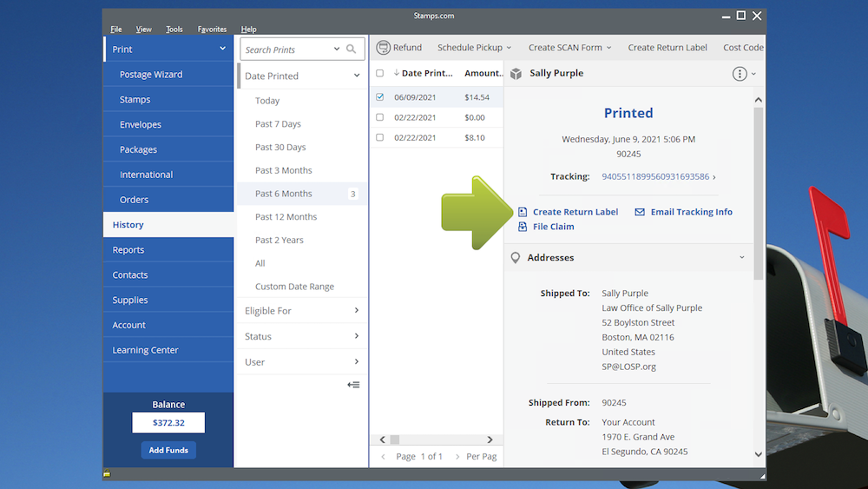The height and width of the screenshot is (489, 868).
Task: Click the package box icon beside Sally Purple
Action: 516,74
